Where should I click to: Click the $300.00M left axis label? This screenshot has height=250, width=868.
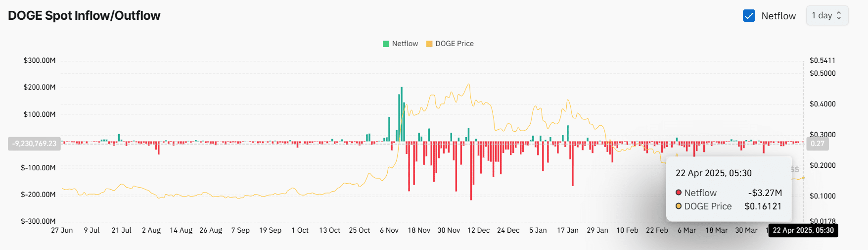(x=40, y=60)
